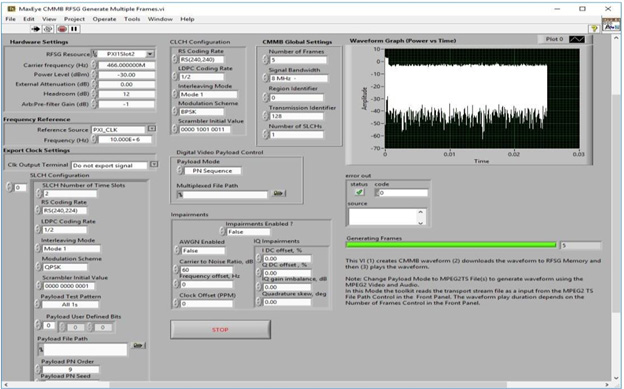Click the Number of Frames stepper arrows
Viewport: 624px width, 389px height.
(265, 60)
